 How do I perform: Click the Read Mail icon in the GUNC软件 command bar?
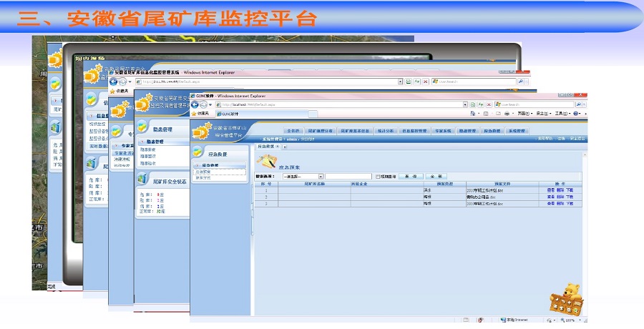(x=498, y=114)
